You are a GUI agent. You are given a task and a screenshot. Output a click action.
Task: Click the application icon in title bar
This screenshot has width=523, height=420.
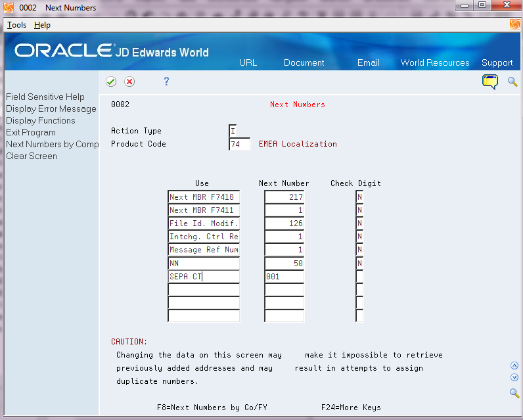pyautogui.click(x=9, y=7)
